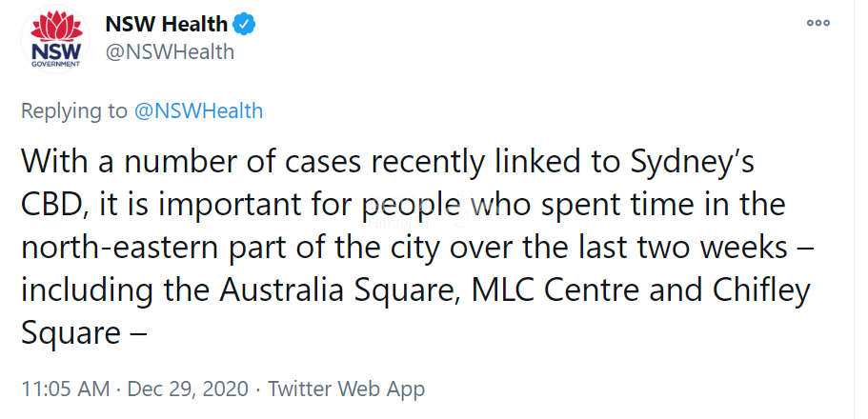The width and height of the screenshot is (868, 419).
Task: Click the GOVERNMENT wordmark under the NSW logo
Action: coord(56,64)
